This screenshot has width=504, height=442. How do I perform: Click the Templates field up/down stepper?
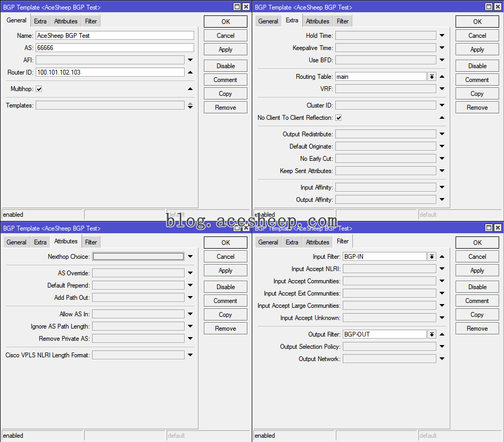coord(190,105)
